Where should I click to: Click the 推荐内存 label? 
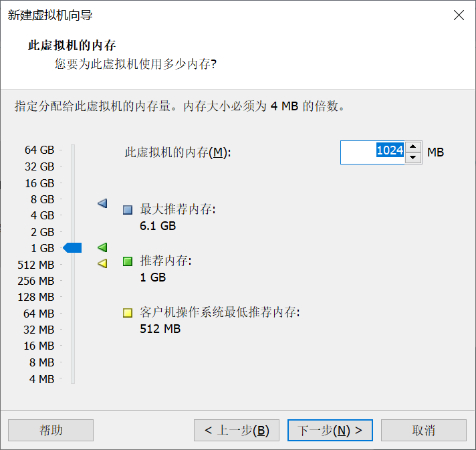coord(166,261)
